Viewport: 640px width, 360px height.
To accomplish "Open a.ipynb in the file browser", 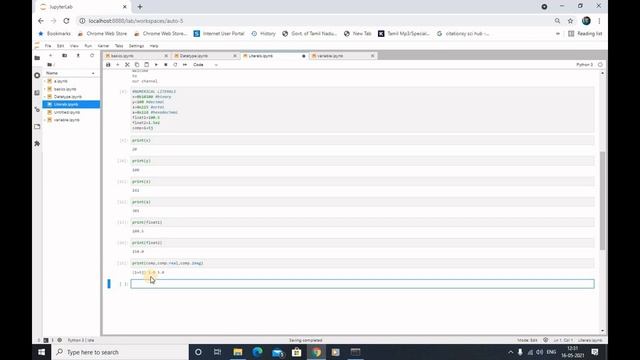I will [x=71, y=81].
